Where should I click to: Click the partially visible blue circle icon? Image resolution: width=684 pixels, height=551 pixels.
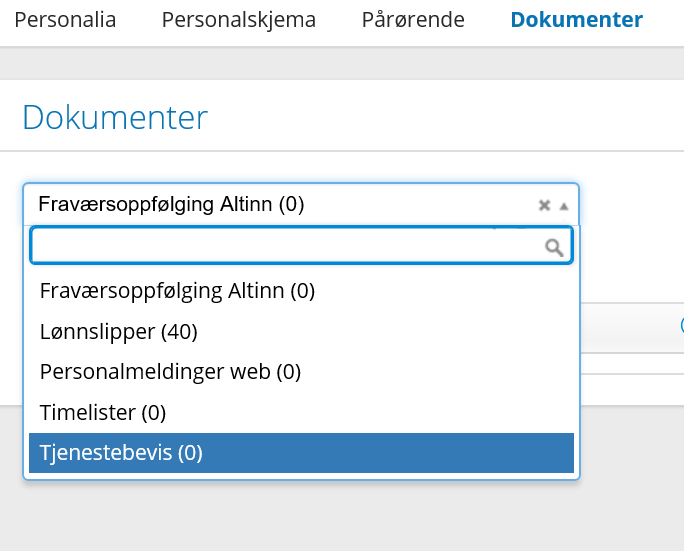point(682,325)
